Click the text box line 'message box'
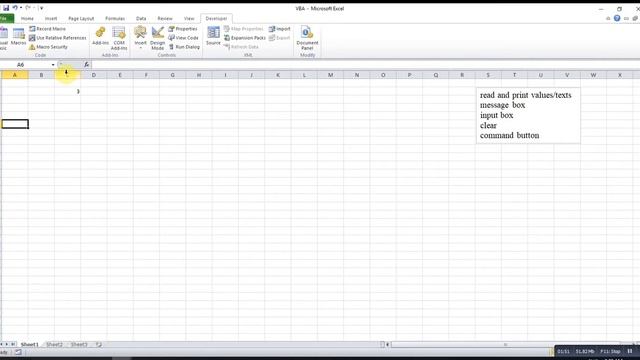640x360 pixels. coord(502,105)
